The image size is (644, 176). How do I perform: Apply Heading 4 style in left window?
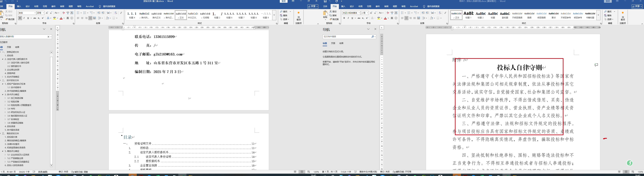click(x=132, y=15)
